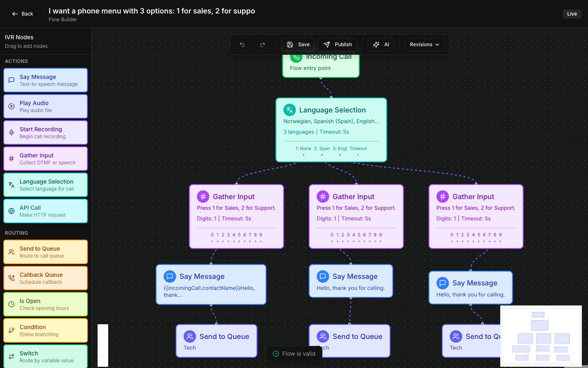588x368 pixels.
Task: Select the Play Audio node icon
Action: point(11,106)
